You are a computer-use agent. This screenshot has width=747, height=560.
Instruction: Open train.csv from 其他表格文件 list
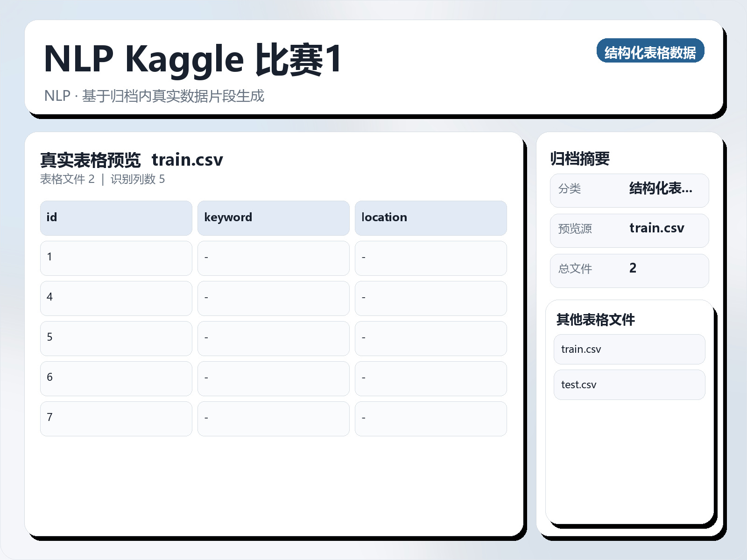[629, 349]
